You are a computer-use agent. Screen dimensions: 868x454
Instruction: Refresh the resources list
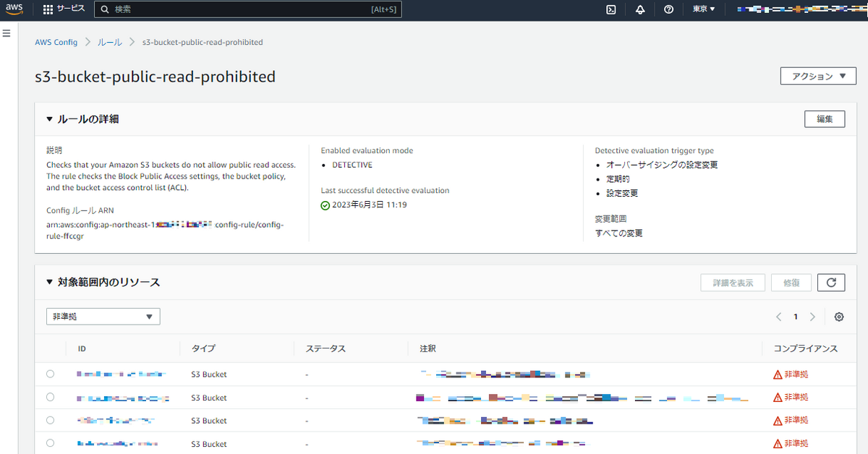click(x=831, y=283)
